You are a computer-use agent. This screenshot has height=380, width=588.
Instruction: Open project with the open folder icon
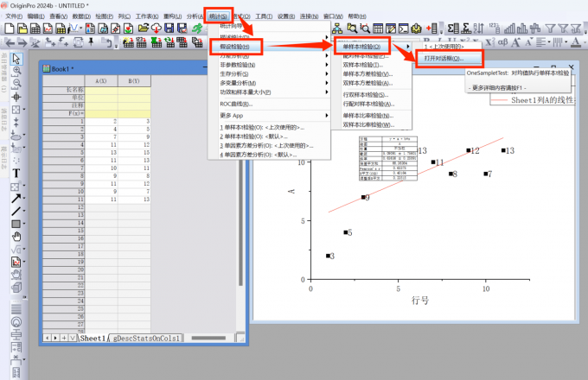click(144, 28)
